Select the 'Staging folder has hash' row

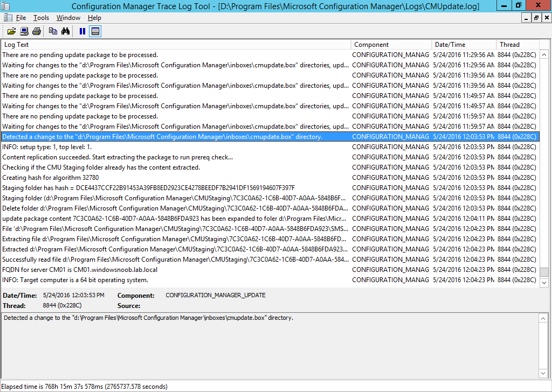[271, 188]
